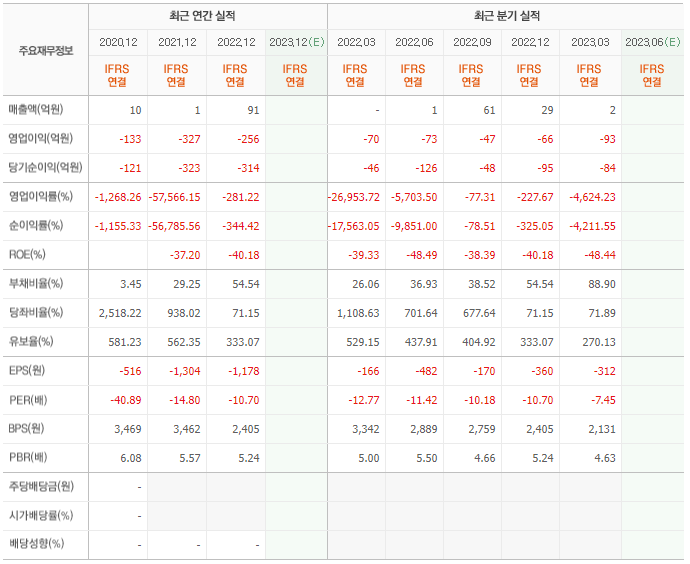This screenshot has width=690, height=564.
Task: Select the 'PER(배)' row label
Action: point(28,400)
